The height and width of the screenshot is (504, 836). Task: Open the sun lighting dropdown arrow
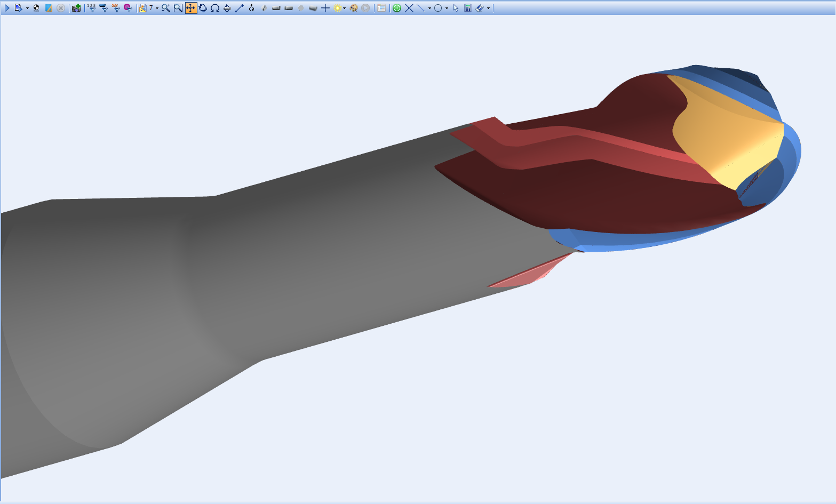click(x=345, y=8)
